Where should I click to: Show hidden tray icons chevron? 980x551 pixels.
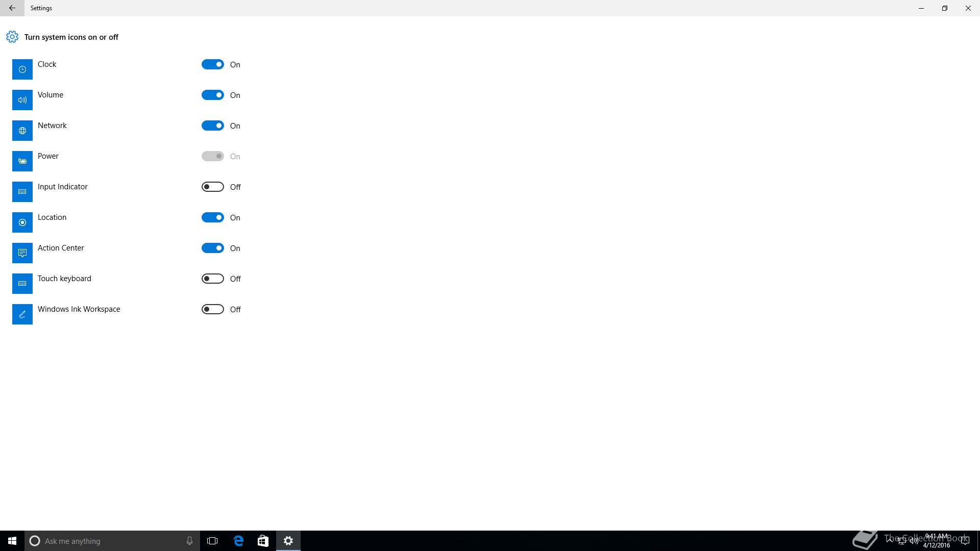pyautogui.click(x=890, y=541)
